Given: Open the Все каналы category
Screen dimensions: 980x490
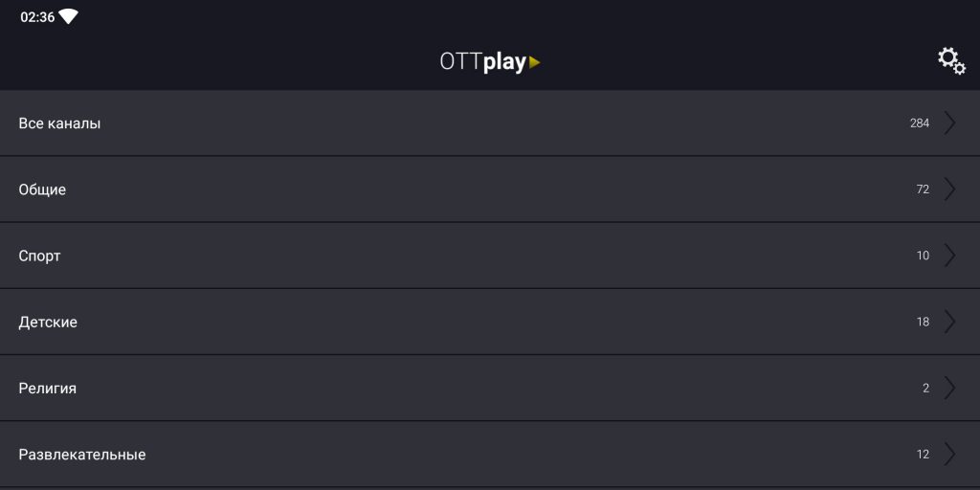Looking at the screenshot, I should point(490,123).
